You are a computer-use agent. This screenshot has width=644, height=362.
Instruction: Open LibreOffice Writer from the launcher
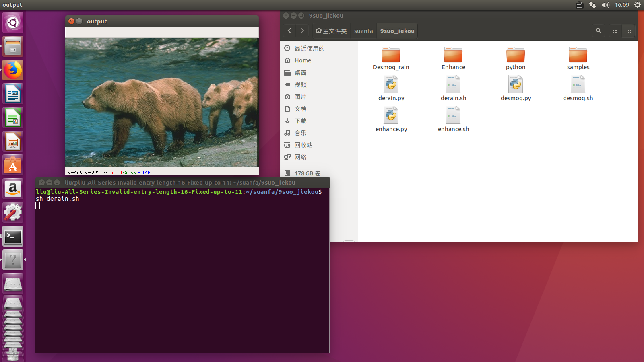pyautogui.click(x=13, y=94)
